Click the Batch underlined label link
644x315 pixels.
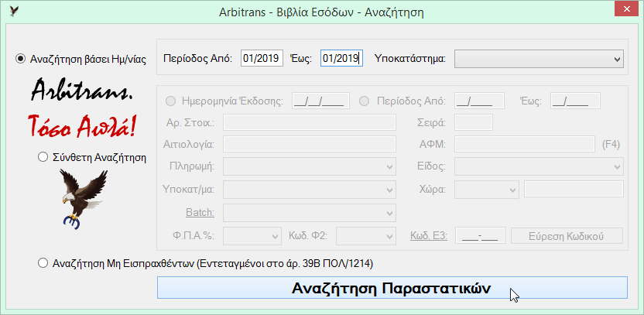click(200, 212)
